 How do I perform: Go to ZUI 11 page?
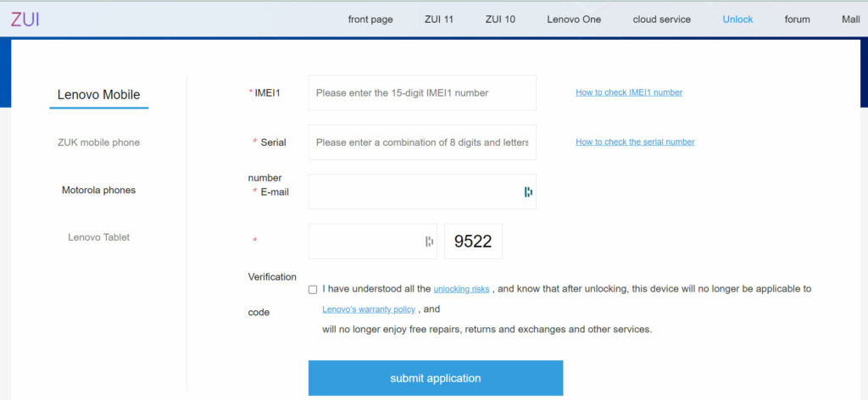point(439,19)
